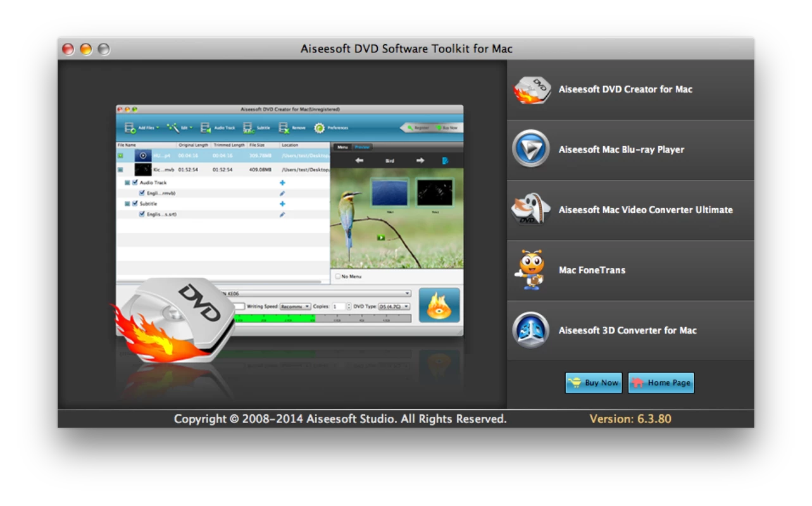Click the Original Length column header

point(194,145)
